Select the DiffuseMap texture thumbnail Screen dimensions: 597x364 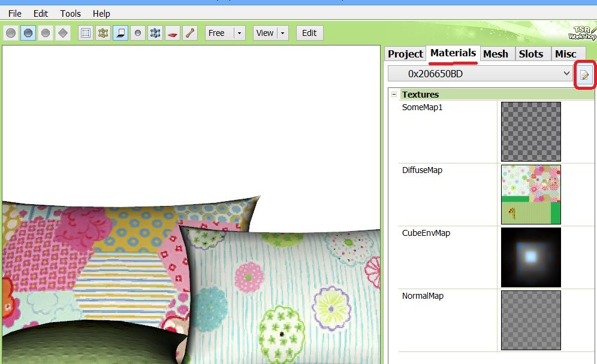click(530, 195)
